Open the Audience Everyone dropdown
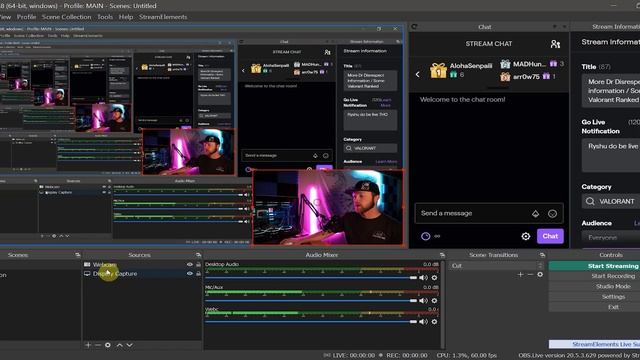Viewport: 640px width, 360px height. click(611, 238)
